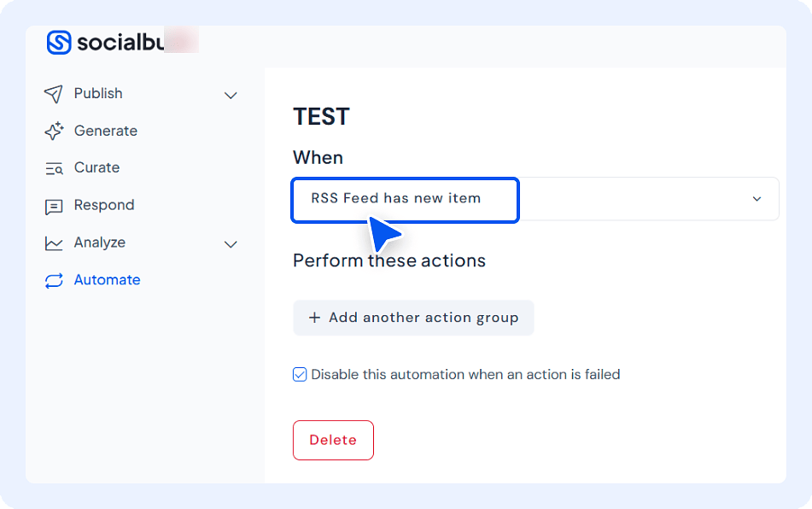Click Add another action group button

413,318
